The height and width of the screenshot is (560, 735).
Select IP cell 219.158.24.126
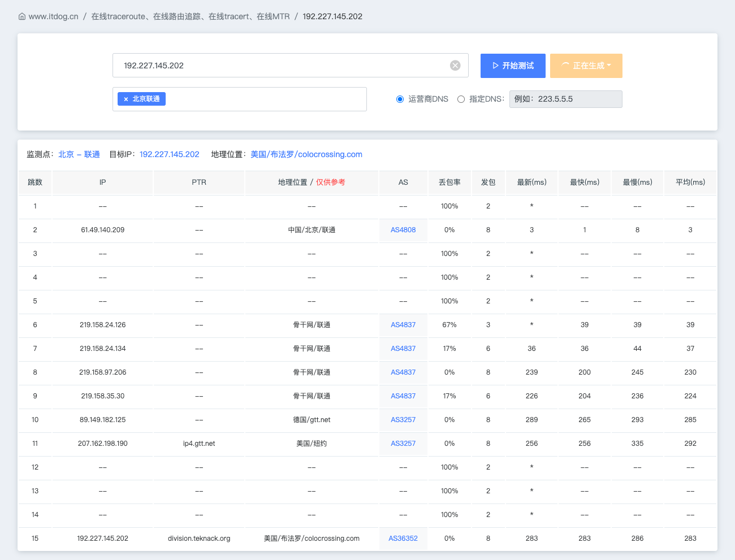point(103,325)
